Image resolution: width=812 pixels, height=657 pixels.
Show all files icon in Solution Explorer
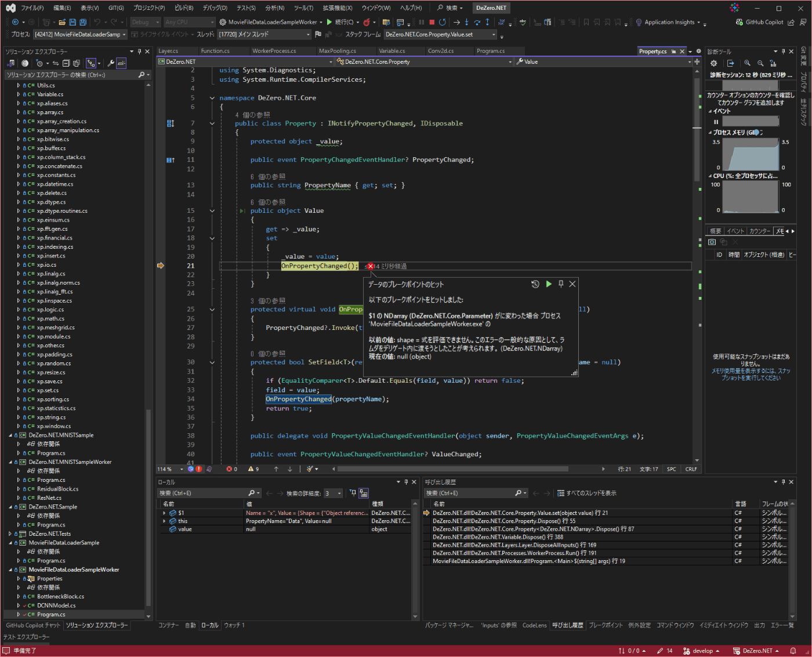[x=77, y=63]
